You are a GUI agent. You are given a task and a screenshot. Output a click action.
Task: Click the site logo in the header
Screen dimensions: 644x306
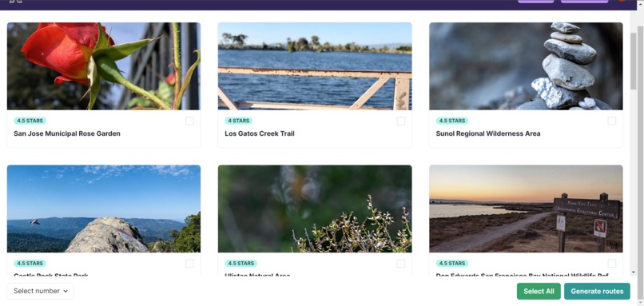point(15,2)
